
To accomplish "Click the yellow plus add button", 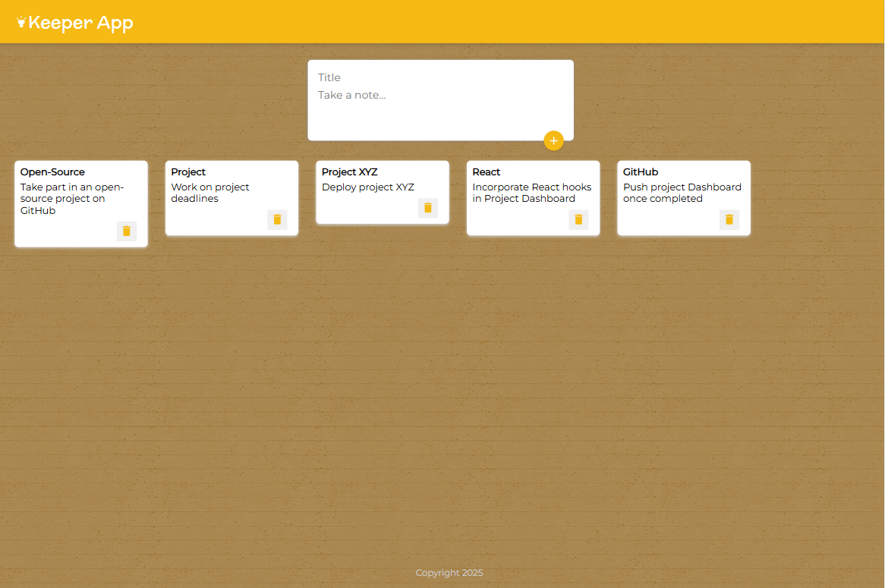I will point(553,140).
